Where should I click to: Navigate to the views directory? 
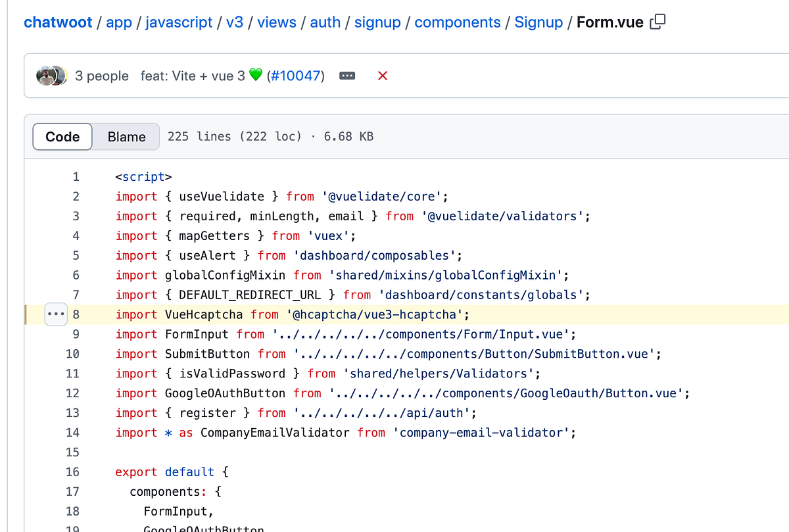point(277,22)
